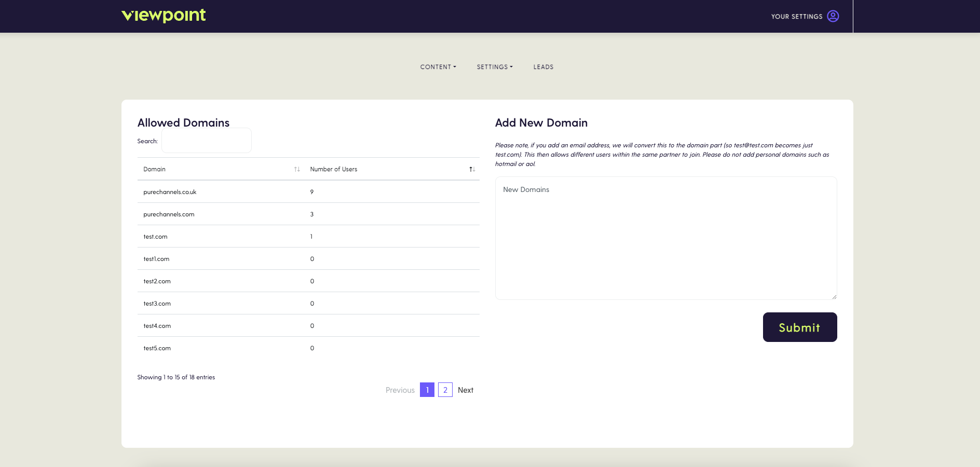The image size is (980, 467).
Task: Select the test2.com domain
Action: [x=157, y=281]
